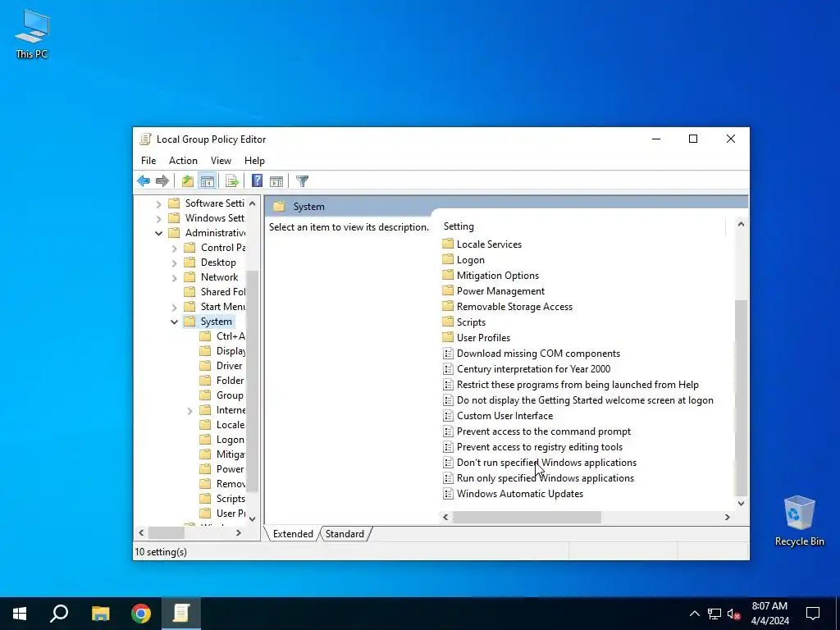Click the Forward arrow toolbar icon

tap(162, 181)
